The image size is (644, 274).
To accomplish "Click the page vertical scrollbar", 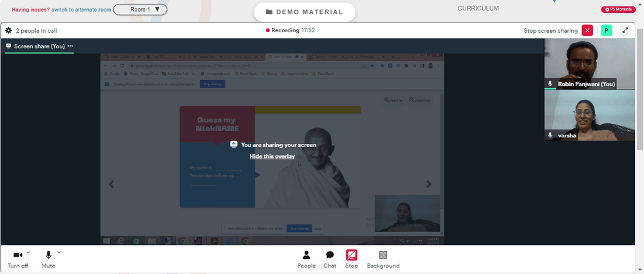I will 639,88.
